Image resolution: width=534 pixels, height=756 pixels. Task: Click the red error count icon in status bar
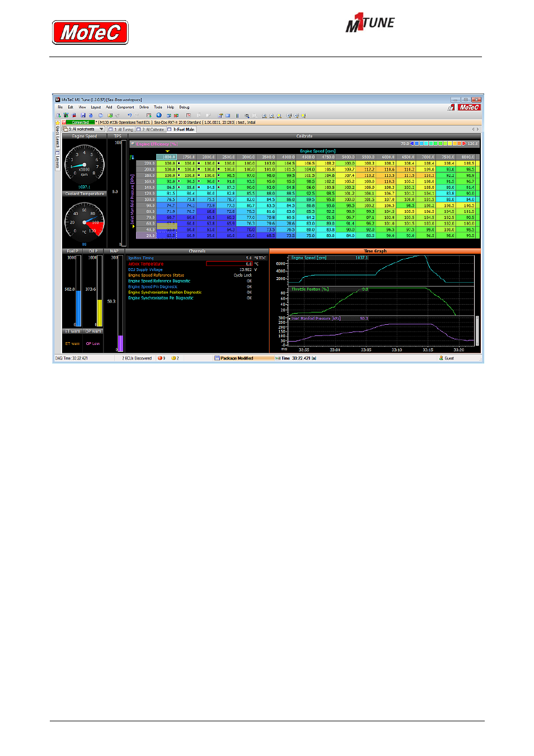pos(160,358)
